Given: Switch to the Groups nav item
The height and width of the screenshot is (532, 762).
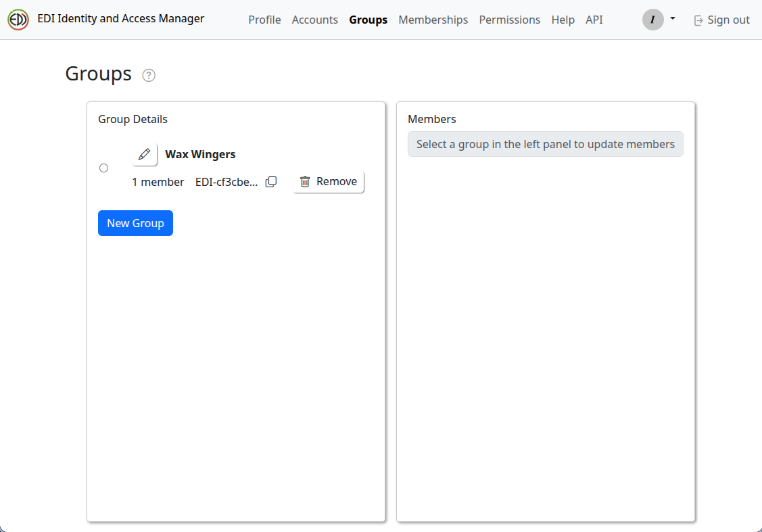Looking at the screenshot, I should pos(368,20).
